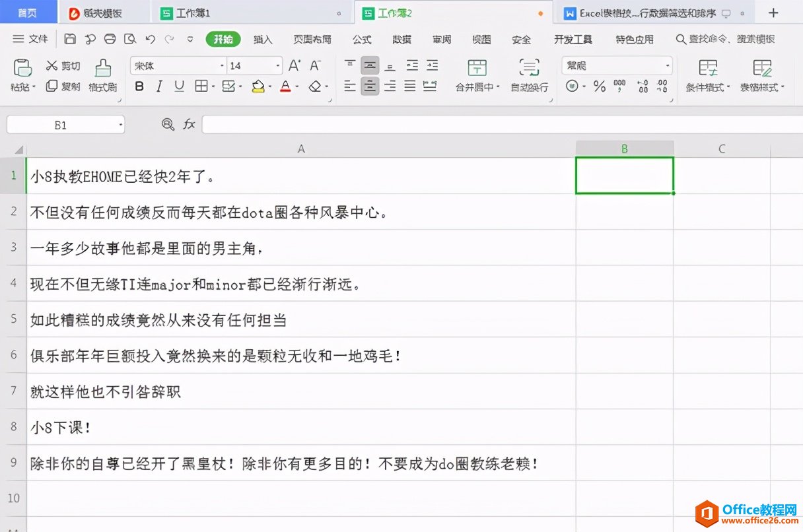Pick the fill color bucket
This screenshot has height=532, width=803.
point(258,86)
